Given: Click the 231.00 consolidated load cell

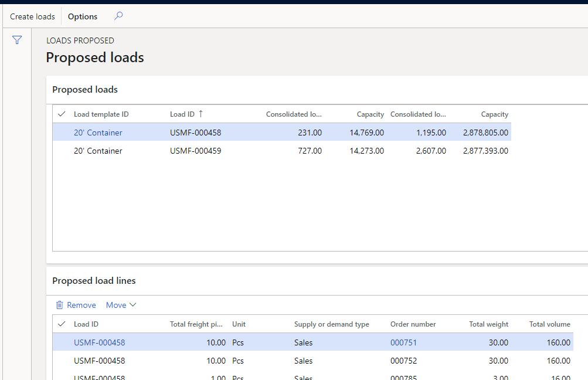Looking at the screenshot, I should 310,133.
